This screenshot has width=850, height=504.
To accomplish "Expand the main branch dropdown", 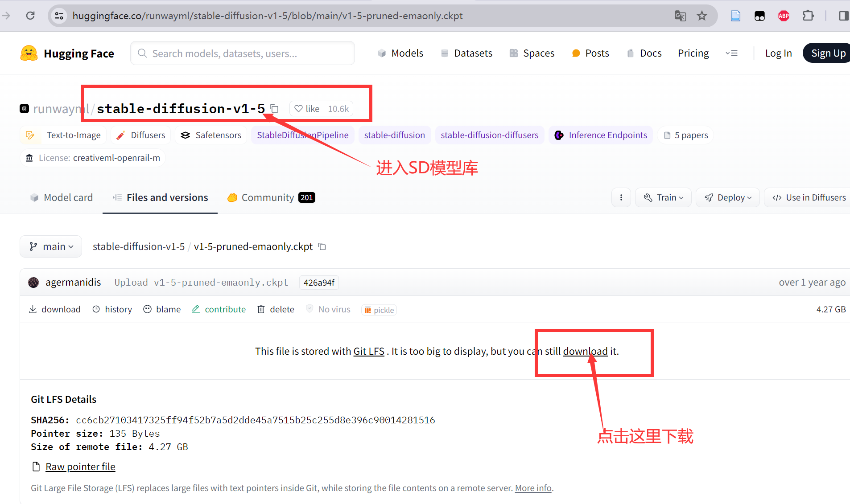I will [x=51, y=246].
